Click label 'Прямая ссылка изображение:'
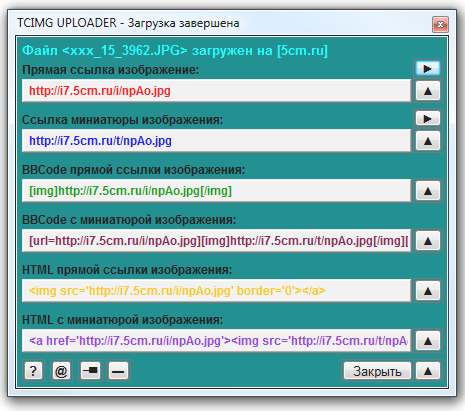 pos(110,70)
